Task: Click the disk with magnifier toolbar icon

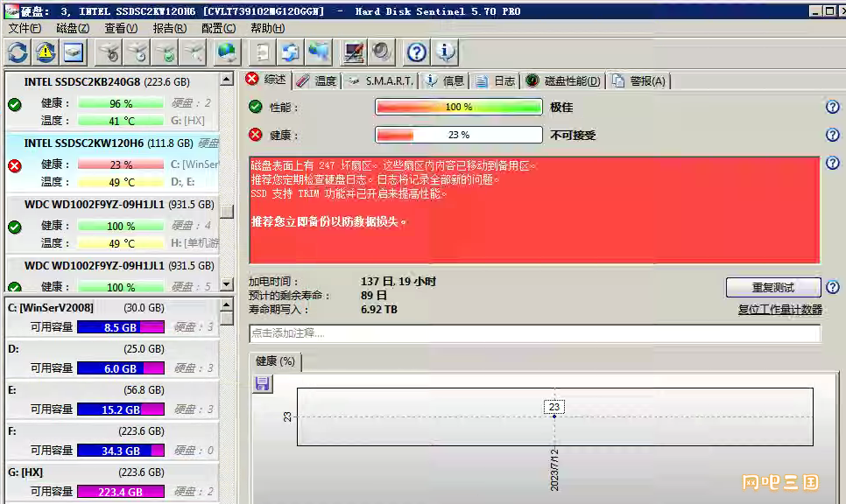Action: [x=194, y=52]
